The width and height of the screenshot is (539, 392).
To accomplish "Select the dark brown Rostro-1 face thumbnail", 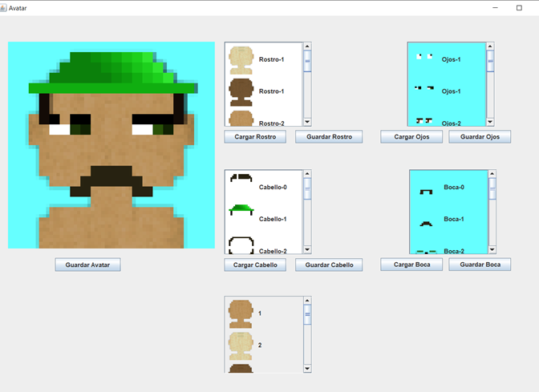I will pos(241,92).
